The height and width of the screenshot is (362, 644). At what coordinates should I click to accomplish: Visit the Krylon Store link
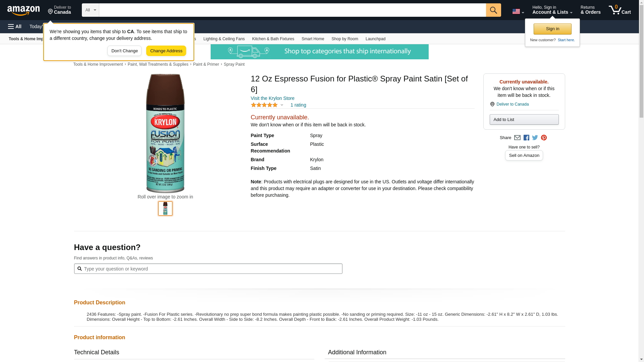pos(272,98)
